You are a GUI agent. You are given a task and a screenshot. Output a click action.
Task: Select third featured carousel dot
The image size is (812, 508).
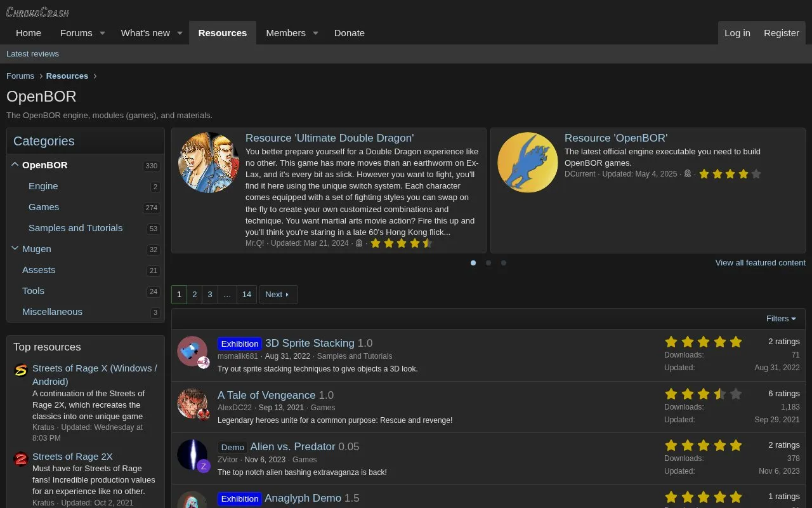coord(504,263)
